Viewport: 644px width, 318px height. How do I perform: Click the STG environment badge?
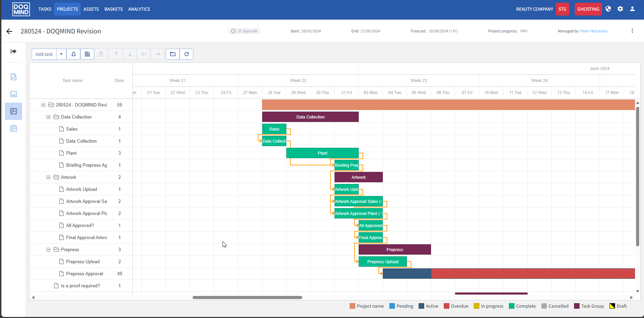coord(562,9)
